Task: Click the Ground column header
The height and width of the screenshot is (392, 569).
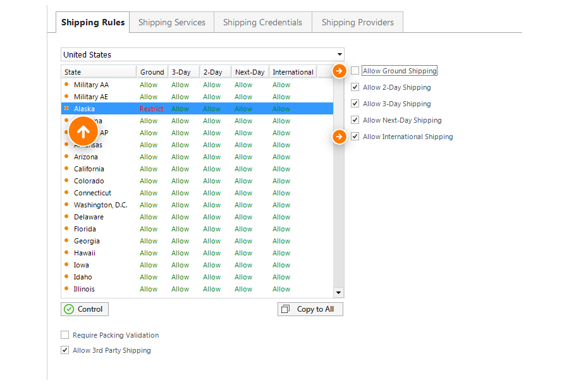Action: click(152, 72)
